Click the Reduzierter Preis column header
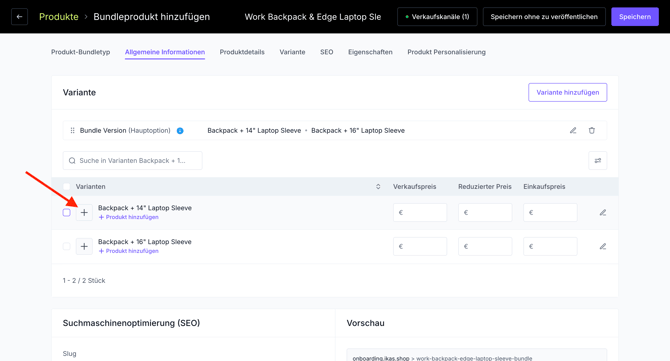This screenshot has width=670, height=361. tap(485, 187)
